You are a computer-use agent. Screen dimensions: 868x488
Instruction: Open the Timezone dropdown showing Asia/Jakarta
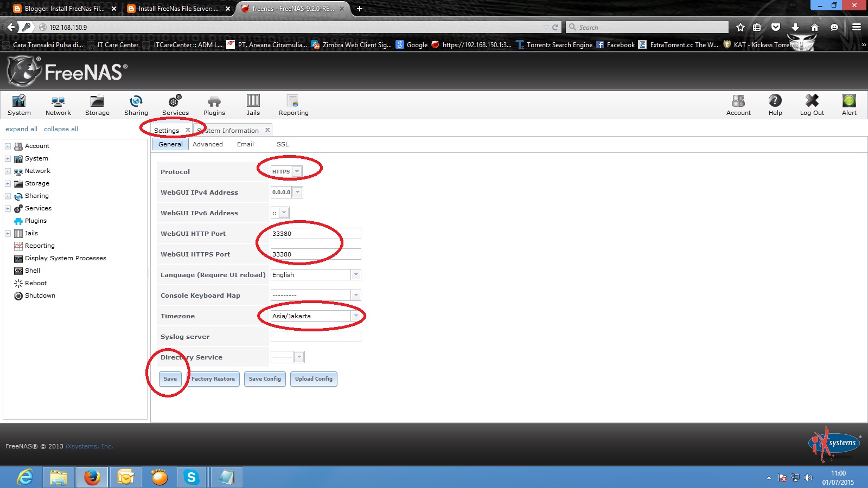click(356, 316)
